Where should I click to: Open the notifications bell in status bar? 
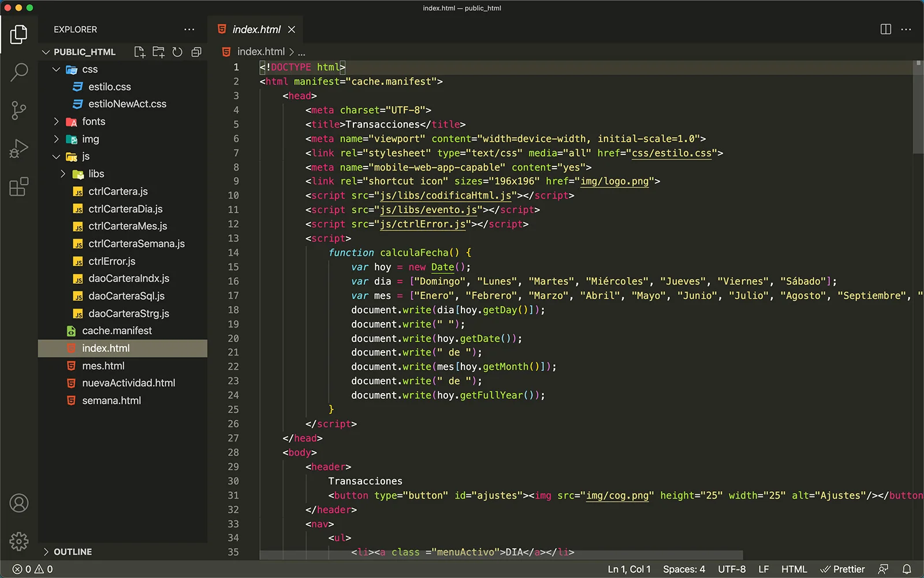click(907, 569)
